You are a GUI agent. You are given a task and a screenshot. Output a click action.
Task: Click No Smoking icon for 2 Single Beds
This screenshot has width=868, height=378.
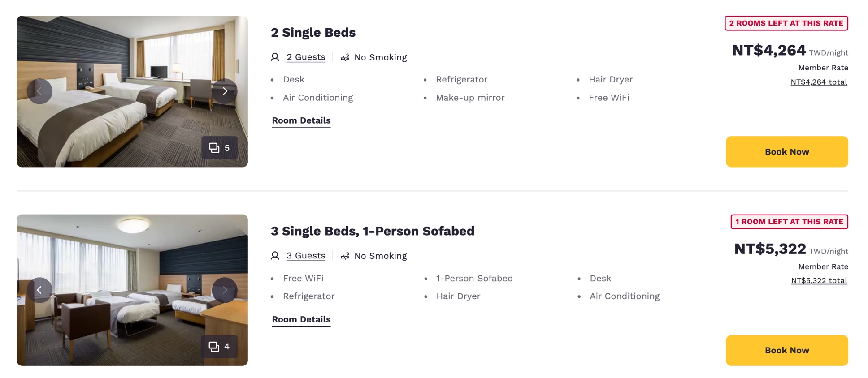(x=345, y=57)
